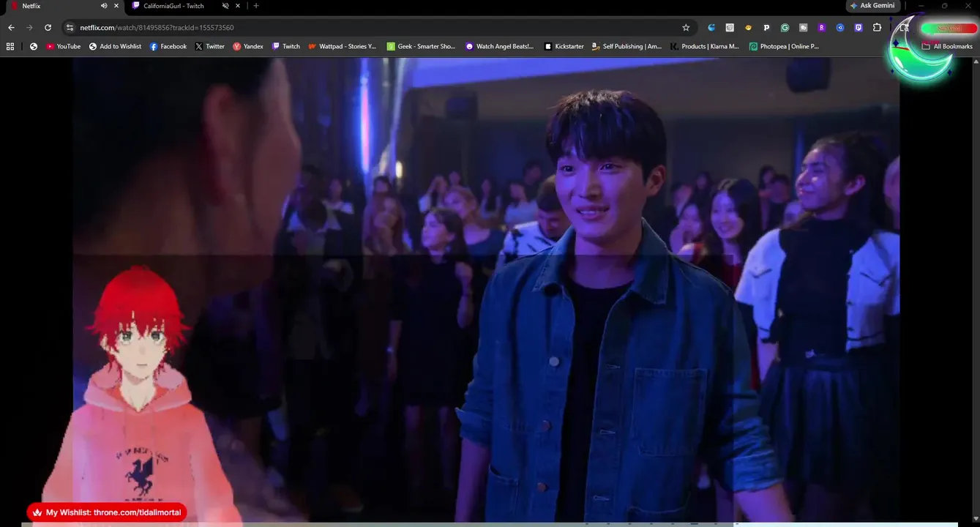Open the globe bookmark before YouTube
Screen dimensions: 980x527
tap(34, 46)
